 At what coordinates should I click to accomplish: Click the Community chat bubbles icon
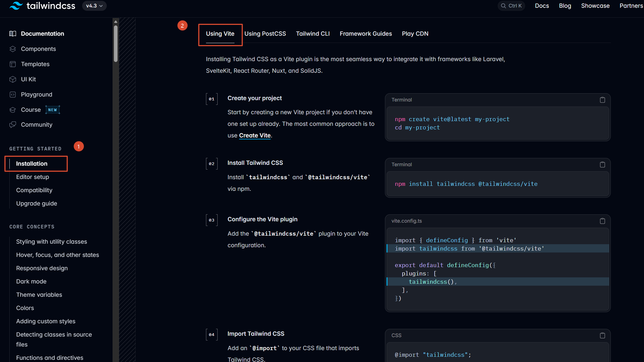tap(13, 125)
